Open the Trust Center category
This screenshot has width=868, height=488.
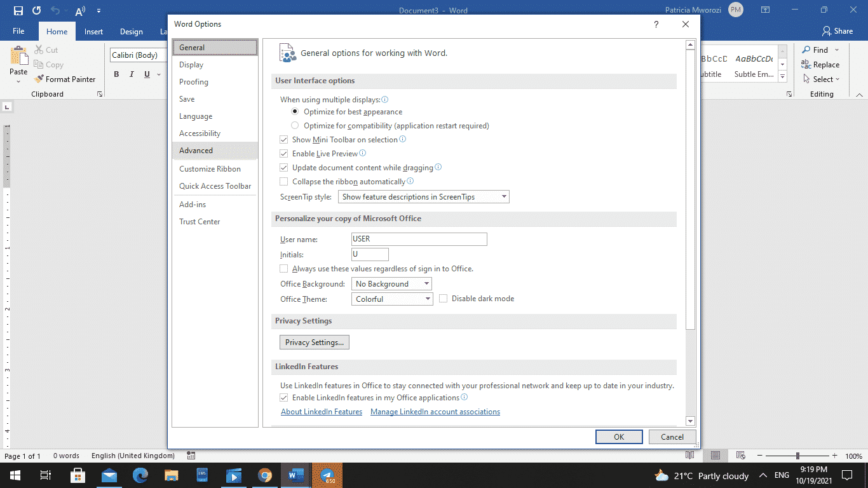point(198,221)
